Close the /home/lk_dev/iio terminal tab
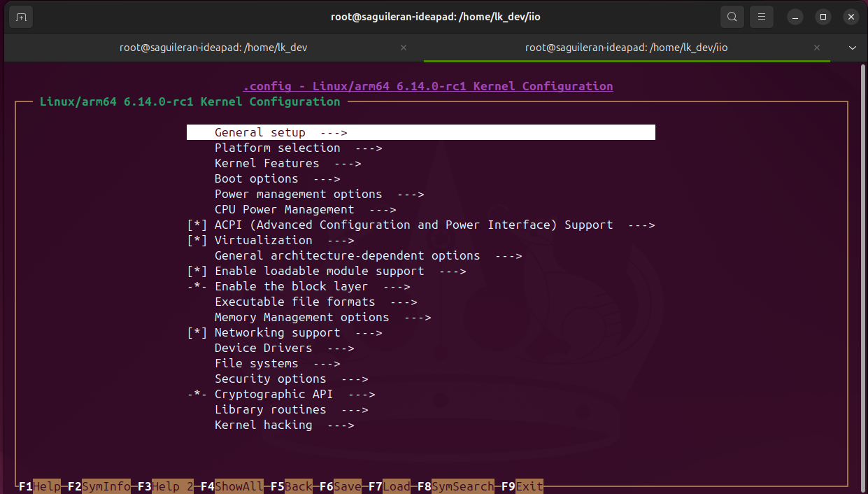 pos(817,48)
